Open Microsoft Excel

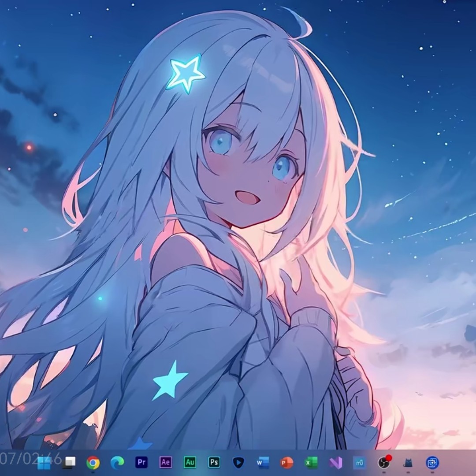coord(311,462)
